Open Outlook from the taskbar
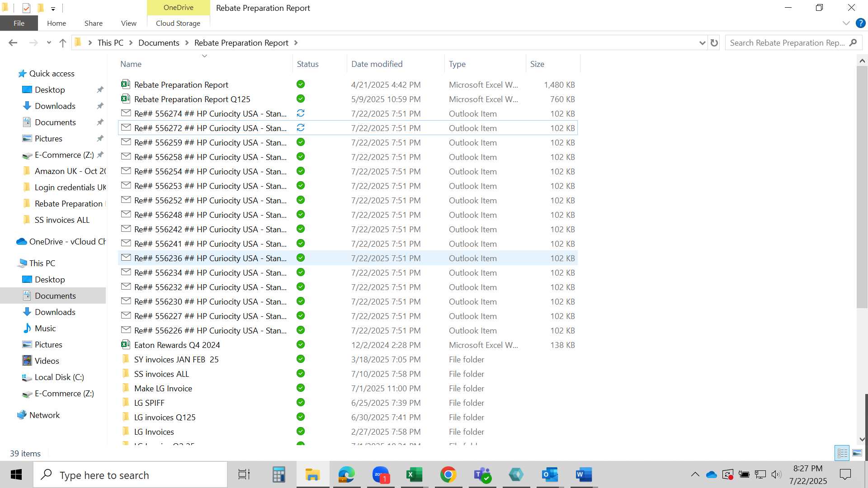Viewport: 868px width, 488px height. pyautogui.click(x=550, y=474)
